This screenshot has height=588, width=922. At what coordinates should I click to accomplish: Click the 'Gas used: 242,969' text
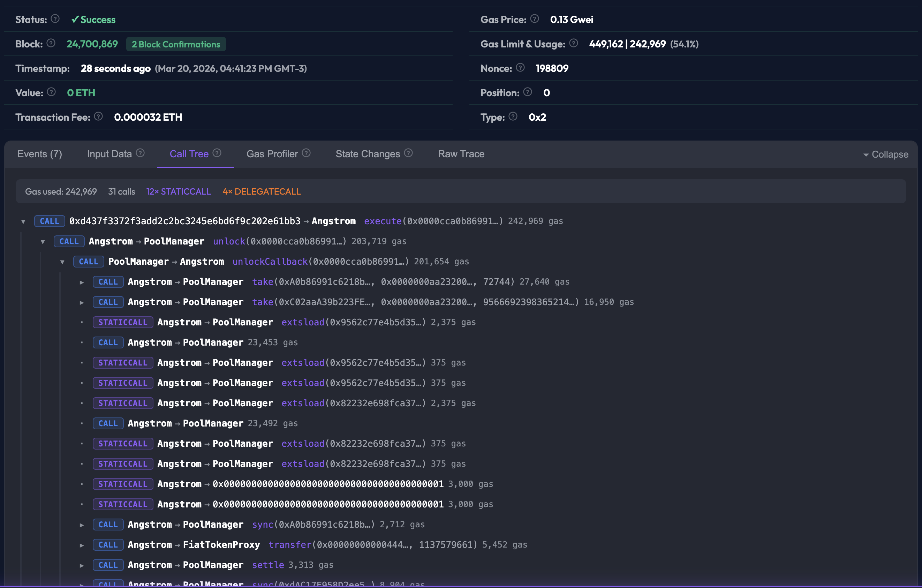click(x=61, y=191)
